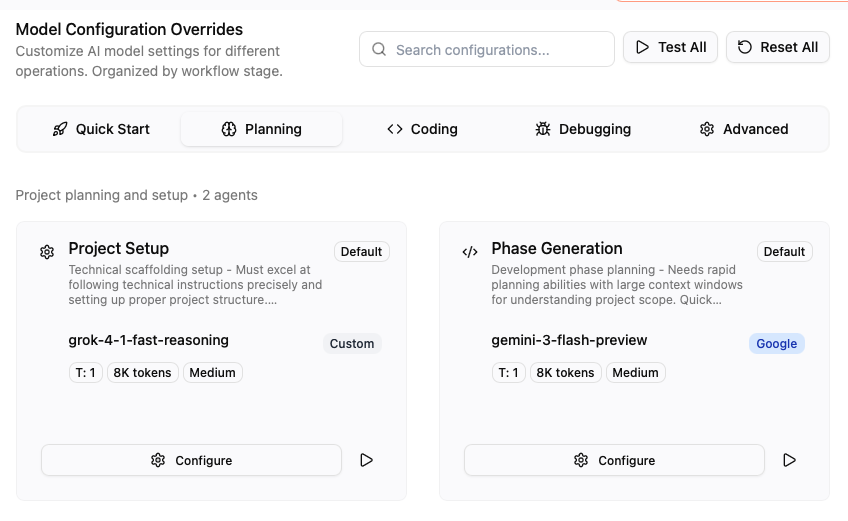Click the play icon beside Project Setup Configure
Image resolution: width=848 pixels, height=521 pixels.
click(x=366, y=460)
